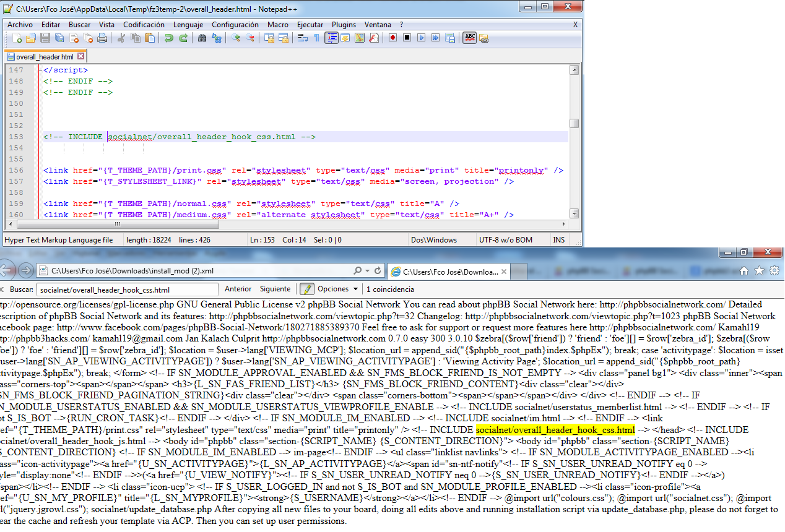The image size is (785, 532).
Task: Click the Play macro icon
Action: coord(421,38)
